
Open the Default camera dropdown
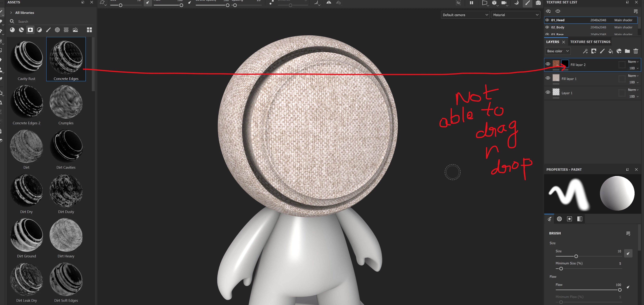[465, 15]
